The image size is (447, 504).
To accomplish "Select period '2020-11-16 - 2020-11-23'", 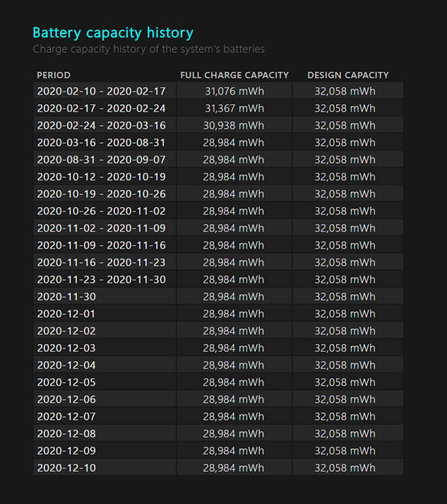I will coord(101,262).
